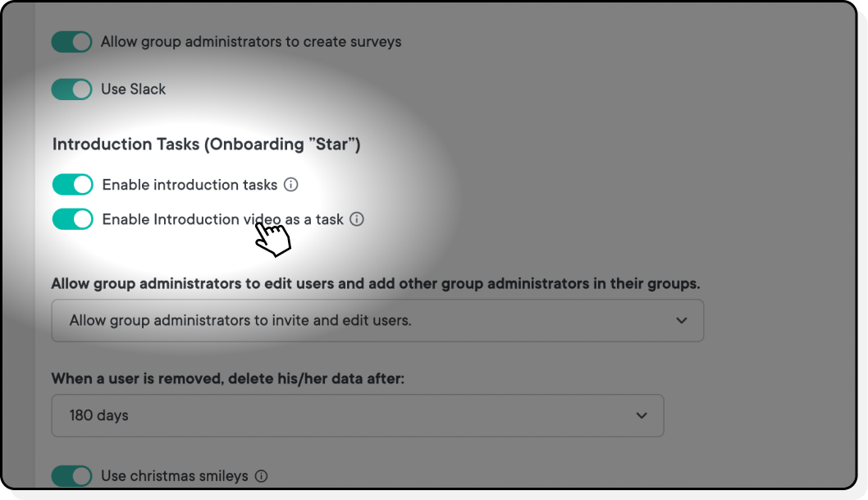Disable Allow group administrators to create surveys switch
Viewport: 868px width, 500px height.
(72, 42)
